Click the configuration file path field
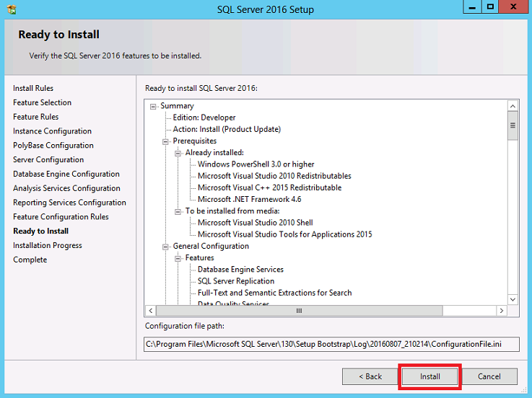This screenshot has width=532, height=398. tap(331, 344)
